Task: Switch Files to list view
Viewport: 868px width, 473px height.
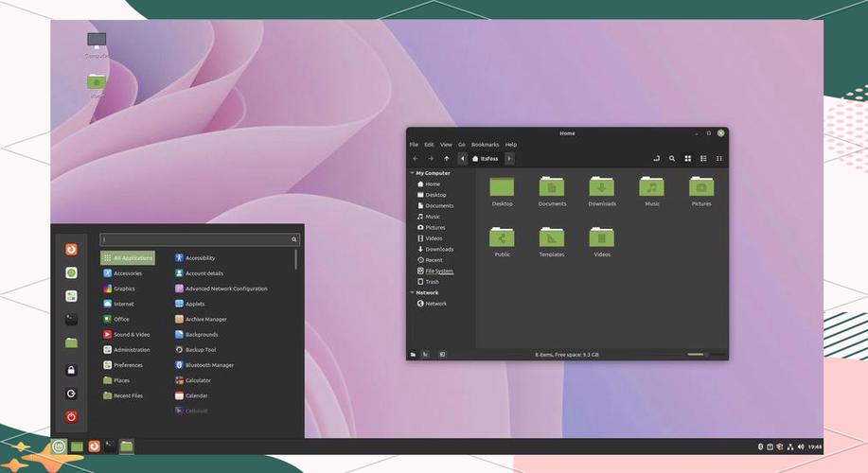Action: click(703, 158)
